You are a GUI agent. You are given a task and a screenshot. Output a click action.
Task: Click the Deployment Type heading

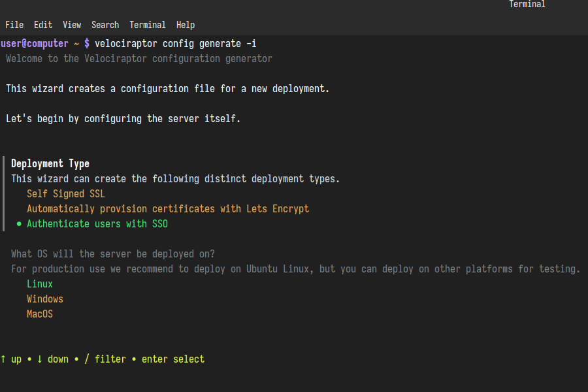coord(50,163)
